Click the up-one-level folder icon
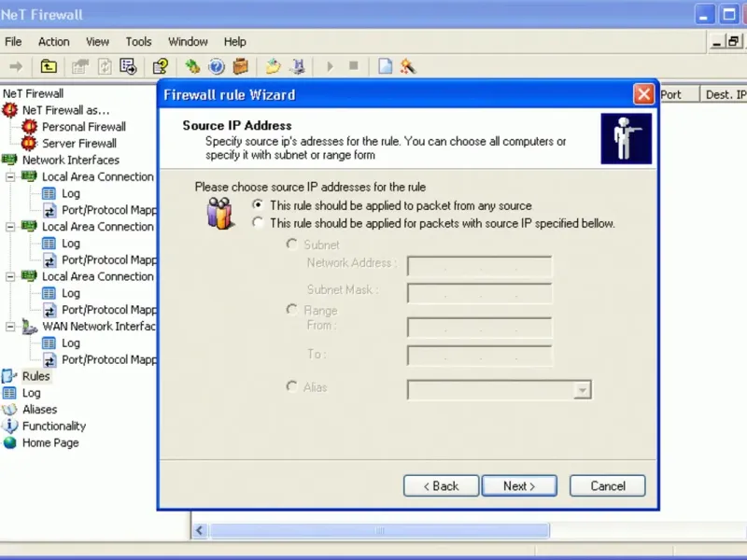This screenshot has width=747, height=560. coord(49,66)
